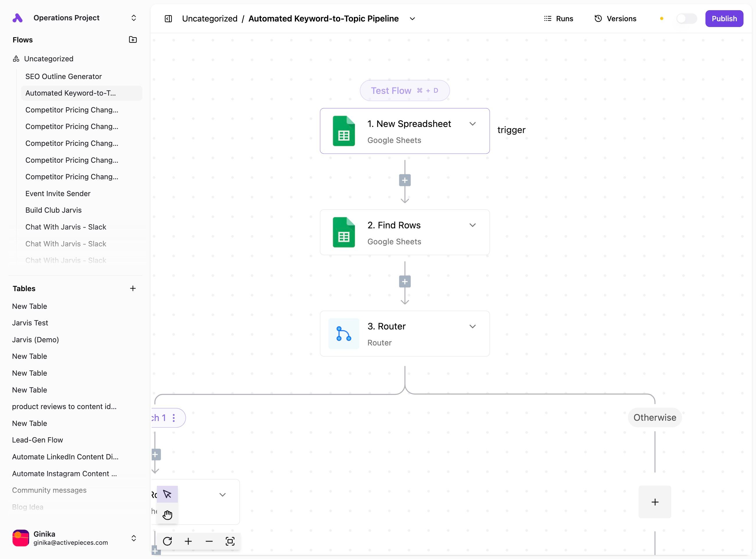The image size is (756, 559).
Task: Click the new folder icon beside Flows
Action: [133, 40]
